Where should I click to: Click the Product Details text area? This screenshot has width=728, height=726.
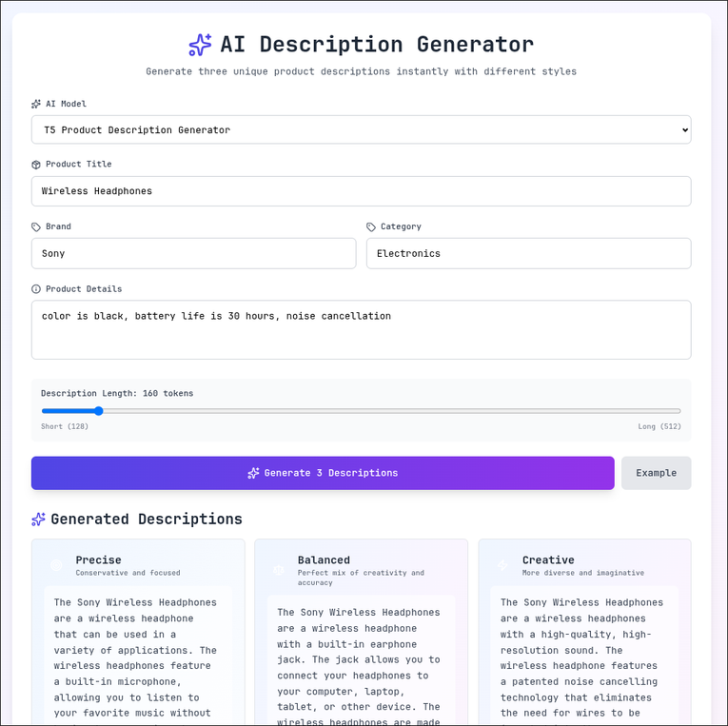click(362, 330)
